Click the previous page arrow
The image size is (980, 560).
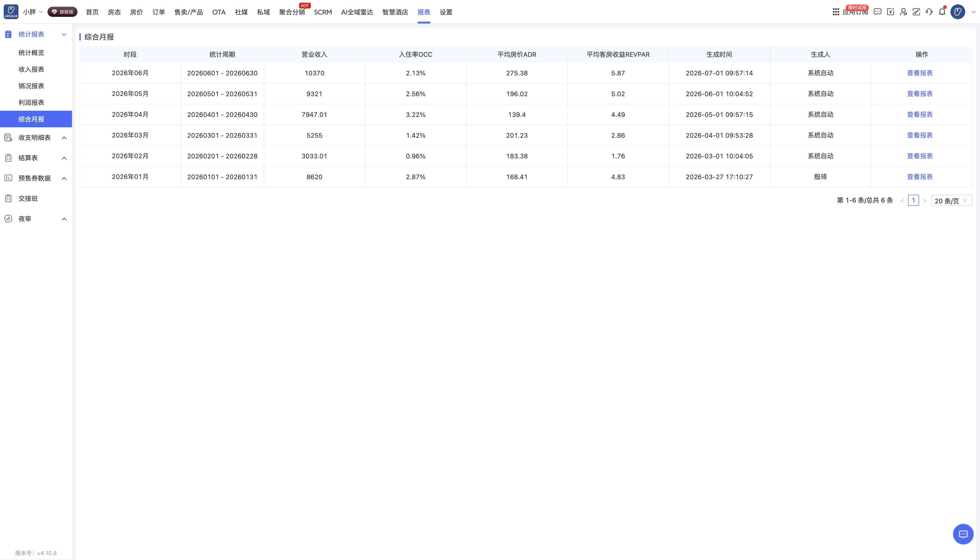[x=902, y=201]
